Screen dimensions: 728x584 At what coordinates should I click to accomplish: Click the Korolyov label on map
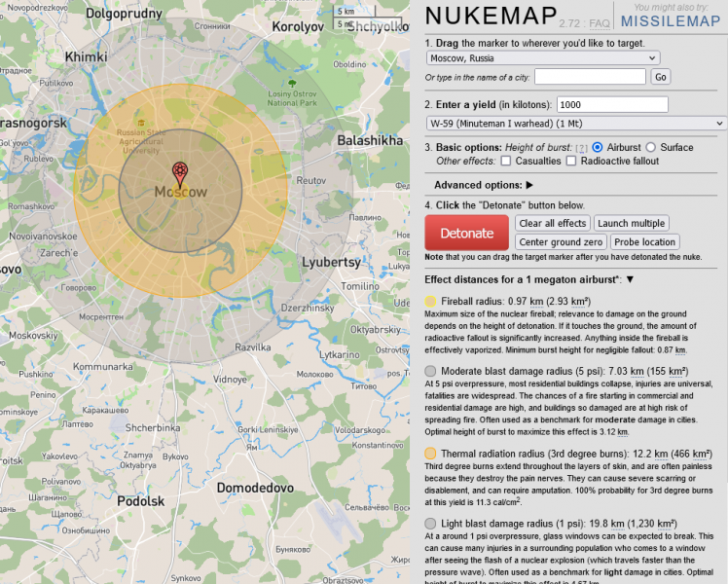pyautogui.click(x=298, y=27)
